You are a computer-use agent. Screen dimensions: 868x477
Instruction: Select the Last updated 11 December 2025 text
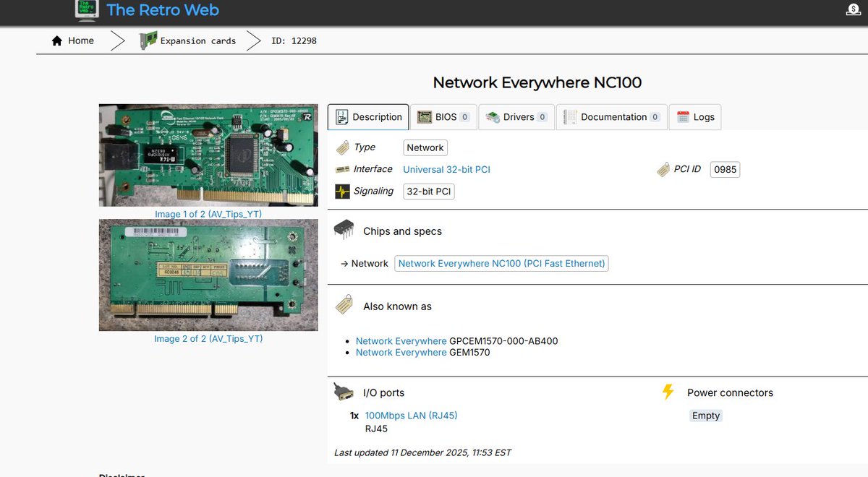pos(422,452)
